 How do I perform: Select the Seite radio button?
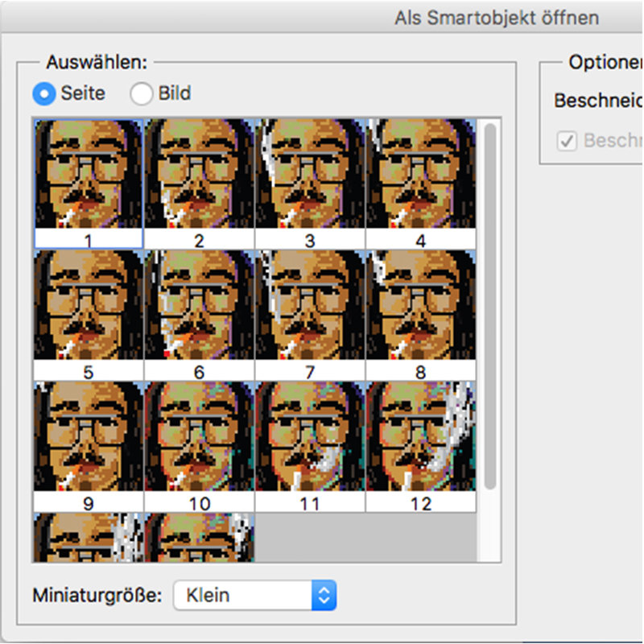click(44, 93)
